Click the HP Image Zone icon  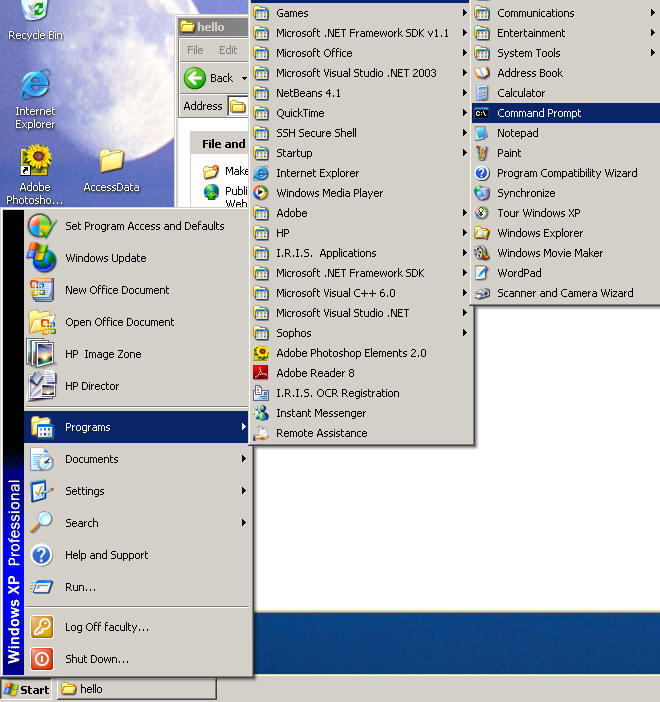[41, 354]
